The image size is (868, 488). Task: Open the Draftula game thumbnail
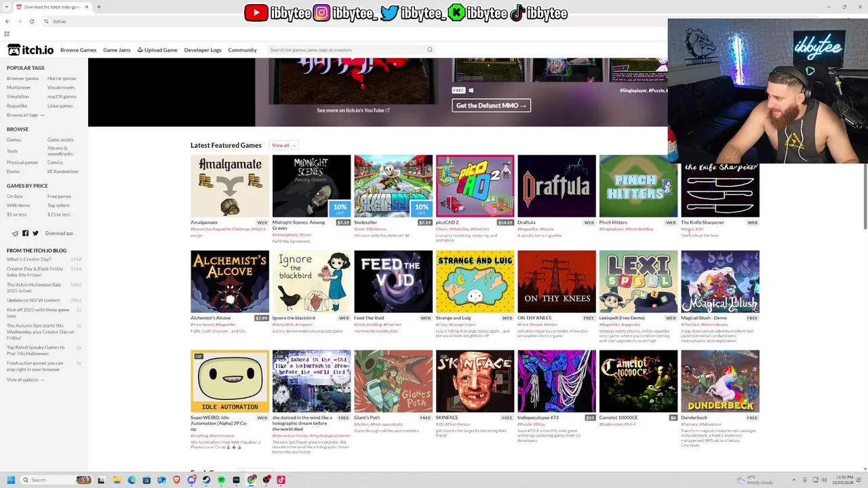pos(557,186)
